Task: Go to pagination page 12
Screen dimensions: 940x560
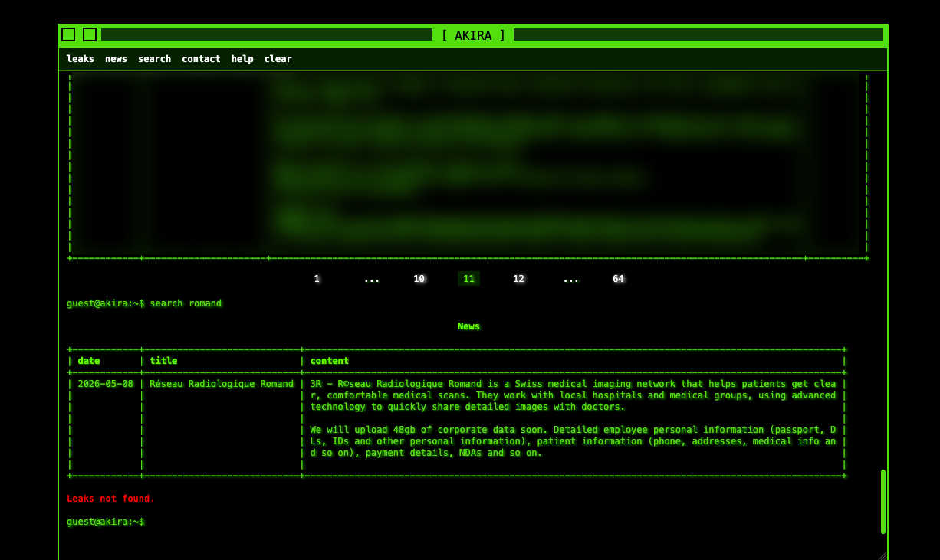Action: tap(519, 279)
